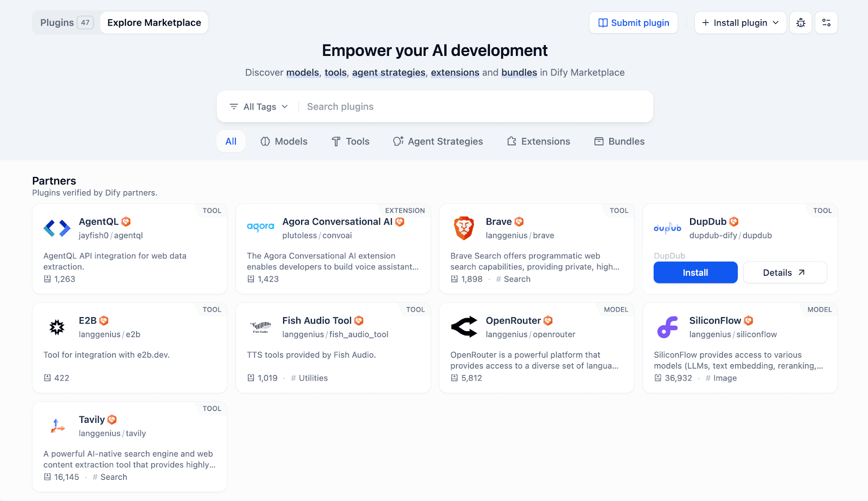Screen dimensions: 868x501
Task: Open DupDub Details link
Action: point(784,272)
